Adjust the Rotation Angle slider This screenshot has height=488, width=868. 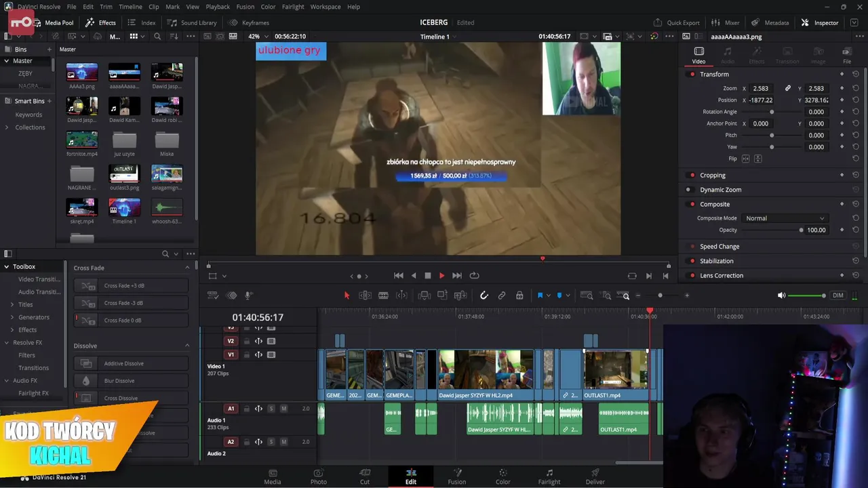point(771,112)
